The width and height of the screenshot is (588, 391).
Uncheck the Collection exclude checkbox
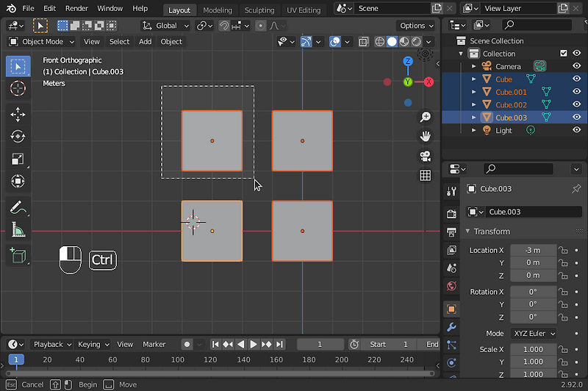click(x=563, y=53)
